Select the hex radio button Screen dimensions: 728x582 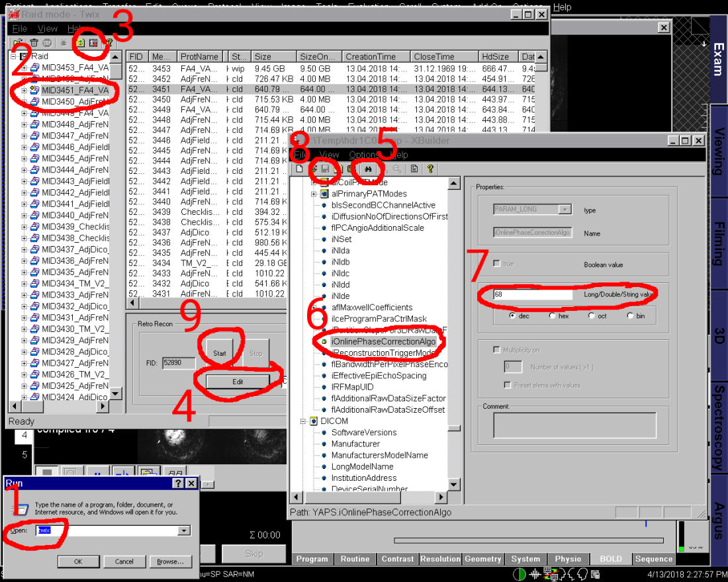553,316
